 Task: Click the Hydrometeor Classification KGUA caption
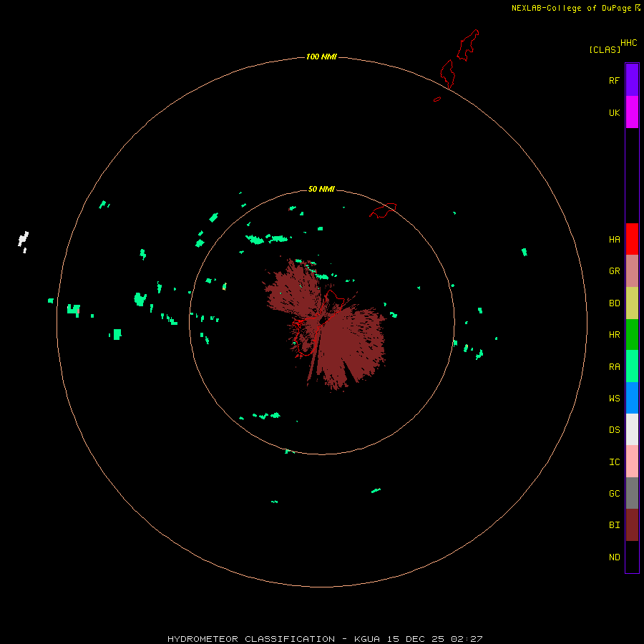pos(325,639)
